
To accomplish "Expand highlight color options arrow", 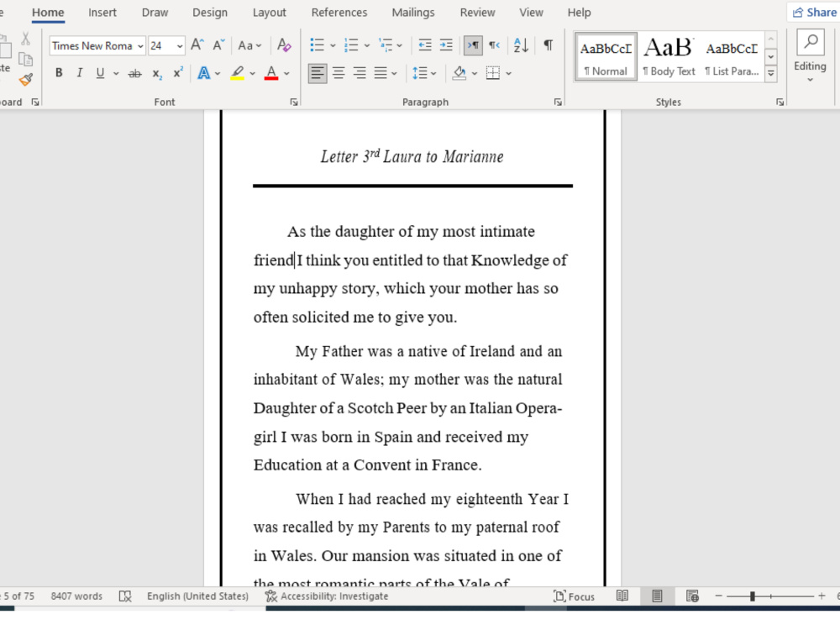I will click(x=252, y=73).
